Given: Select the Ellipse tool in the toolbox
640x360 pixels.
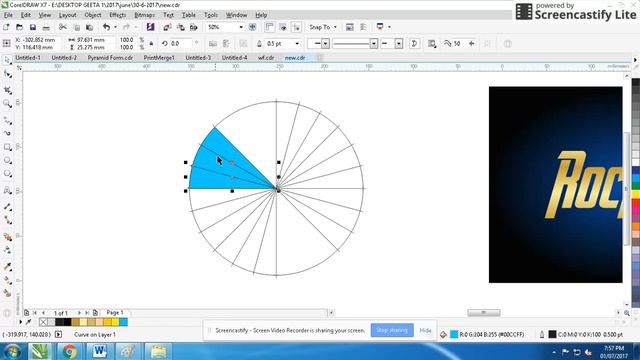Looking at the screenshot, I should pos(7,160).
